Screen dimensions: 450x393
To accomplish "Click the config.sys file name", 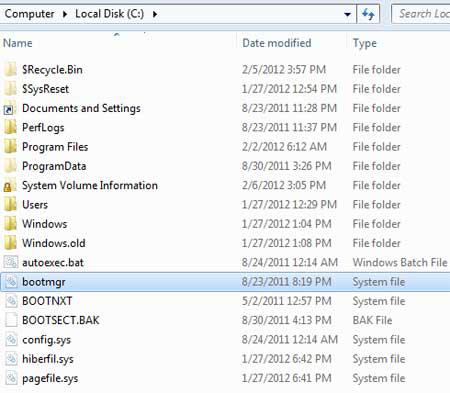I will coord(46,340).
